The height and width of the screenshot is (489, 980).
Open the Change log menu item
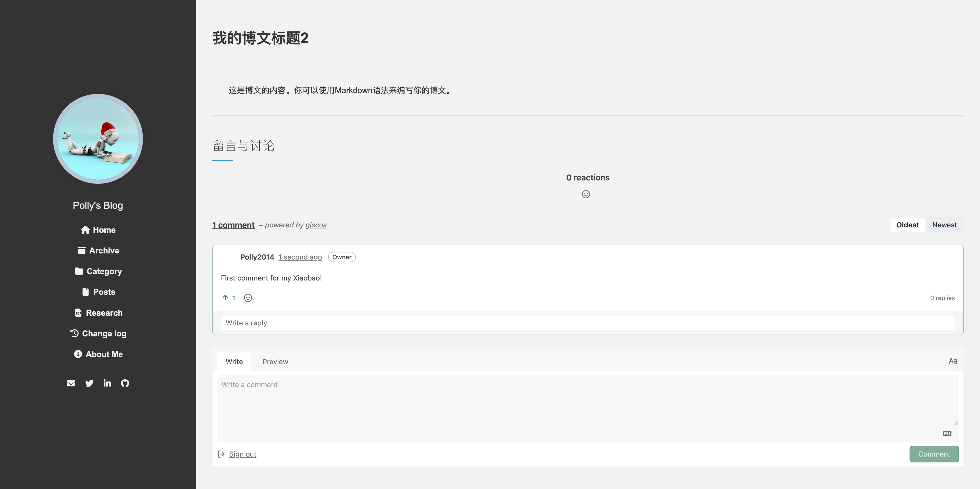point(98,333)
